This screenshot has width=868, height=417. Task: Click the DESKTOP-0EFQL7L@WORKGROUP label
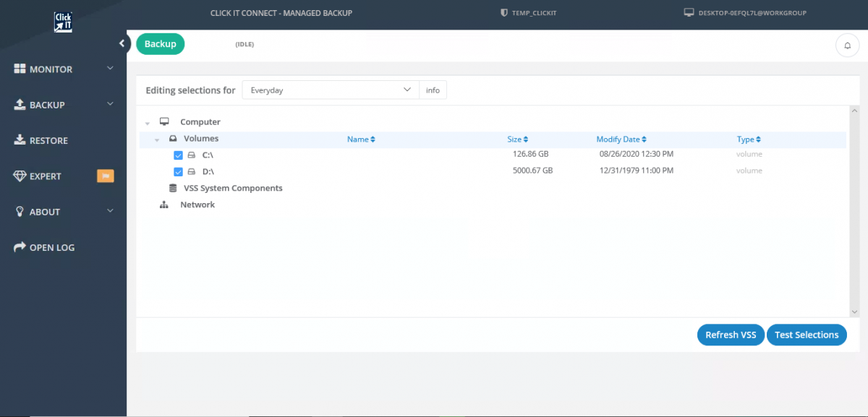pos(752,13)
